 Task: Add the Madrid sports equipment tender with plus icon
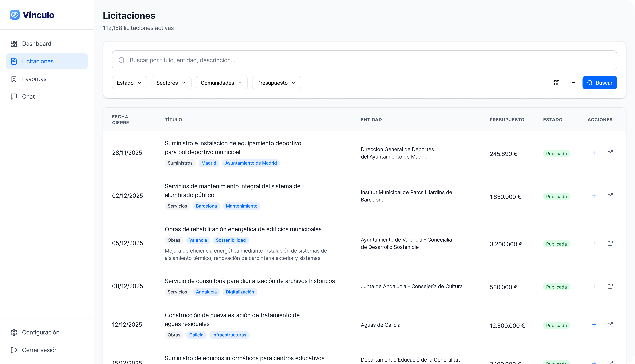tap(594, 153)
